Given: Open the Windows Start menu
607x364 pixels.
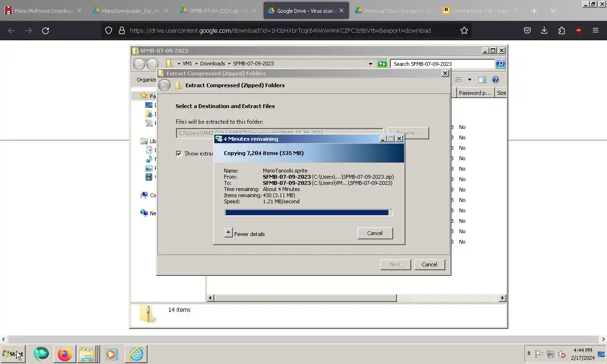Looking at the screenshot, I should [x=13, y=354].
